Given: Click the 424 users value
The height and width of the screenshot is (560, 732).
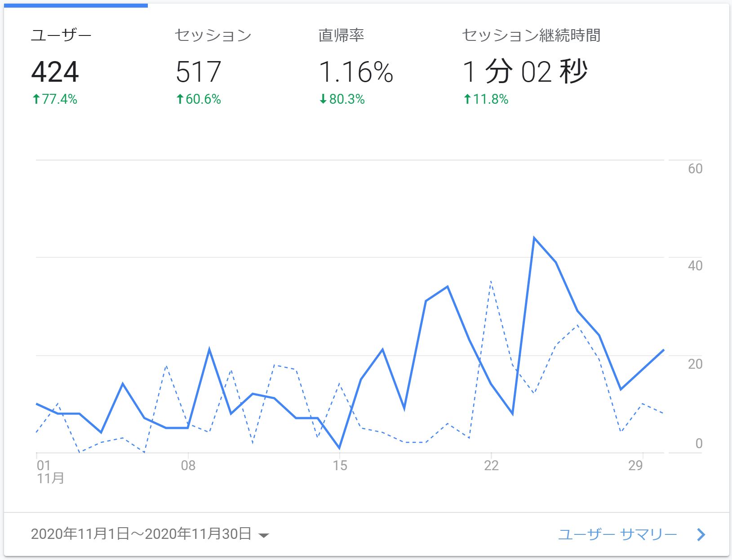Looking at the screenshot, I should click(x=55, y=72).
